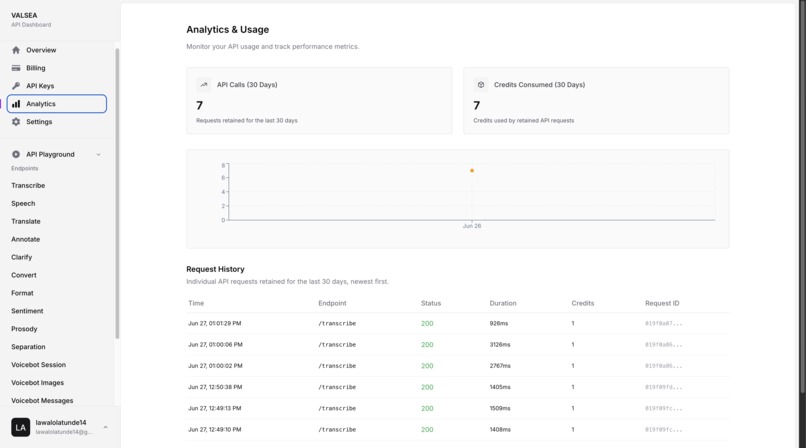806x448 pixels.
Task: Expand the account menu chevron
Action: [105, 427]
